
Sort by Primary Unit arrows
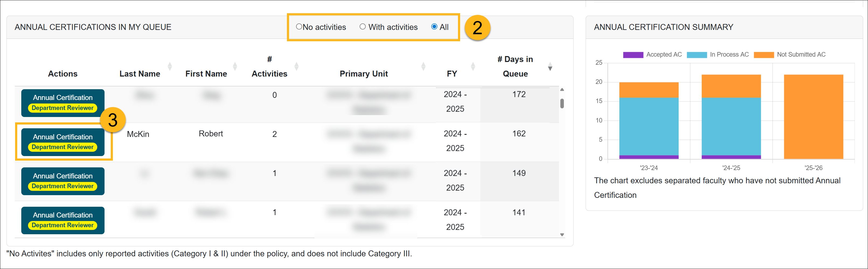click(x=423, y=66)
